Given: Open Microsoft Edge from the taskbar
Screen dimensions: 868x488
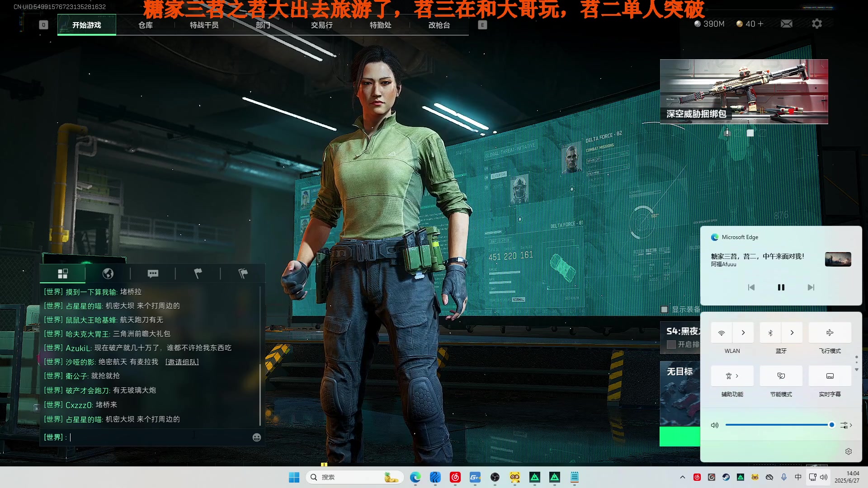Looking at the screenshot, I should click(415, 477).
